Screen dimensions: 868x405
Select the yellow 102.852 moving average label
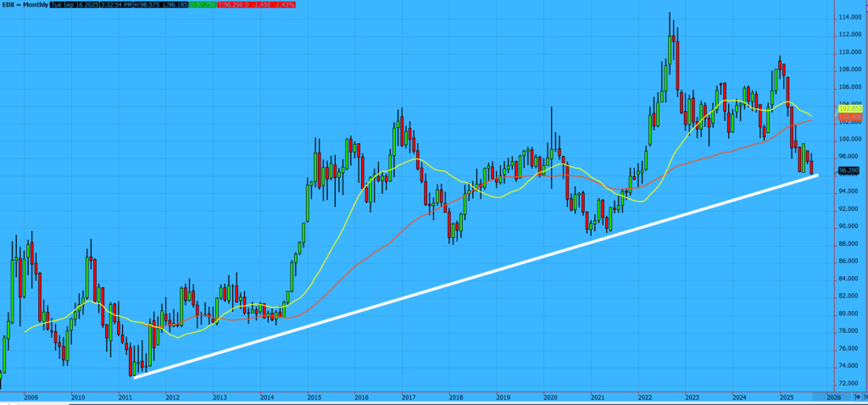tap(849, 108)
